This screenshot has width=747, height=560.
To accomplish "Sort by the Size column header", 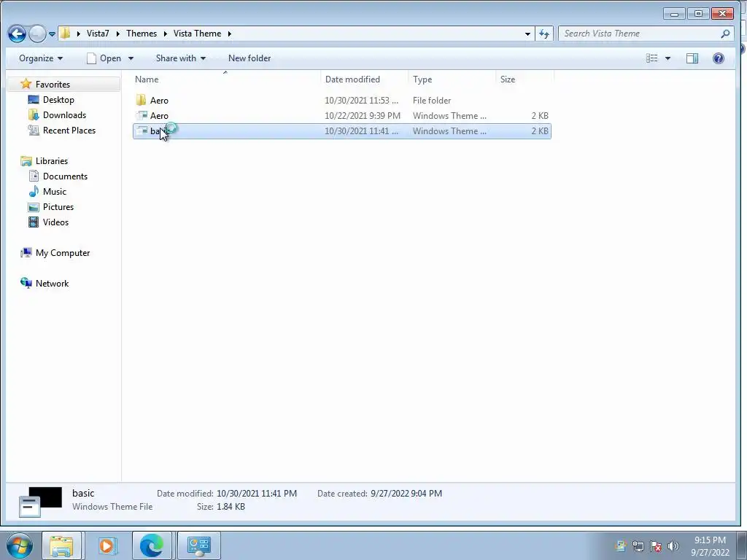I will (x=525, y=79).
